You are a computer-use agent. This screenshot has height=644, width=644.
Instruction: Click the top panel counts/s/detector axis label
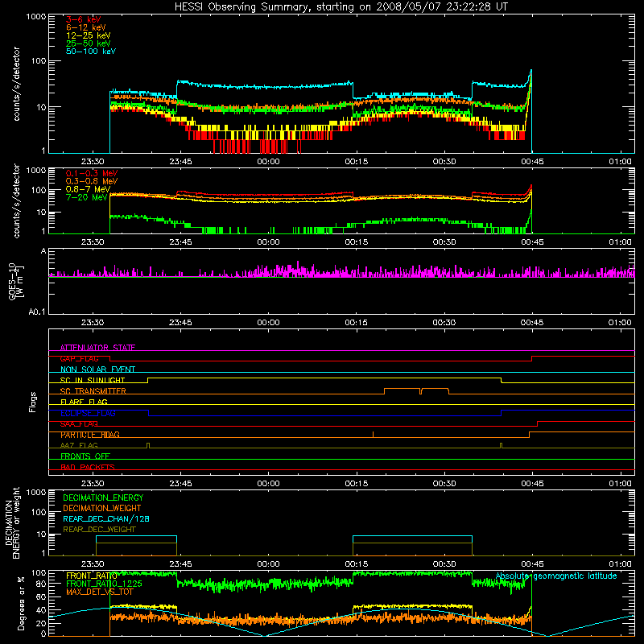[16, 84]
